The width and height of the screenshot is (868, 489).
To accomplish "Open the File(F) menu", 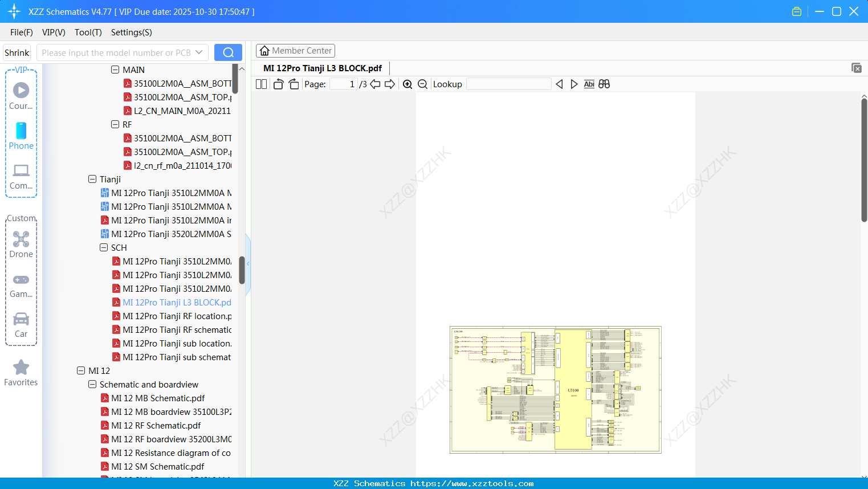I will (x=22, y=32).
